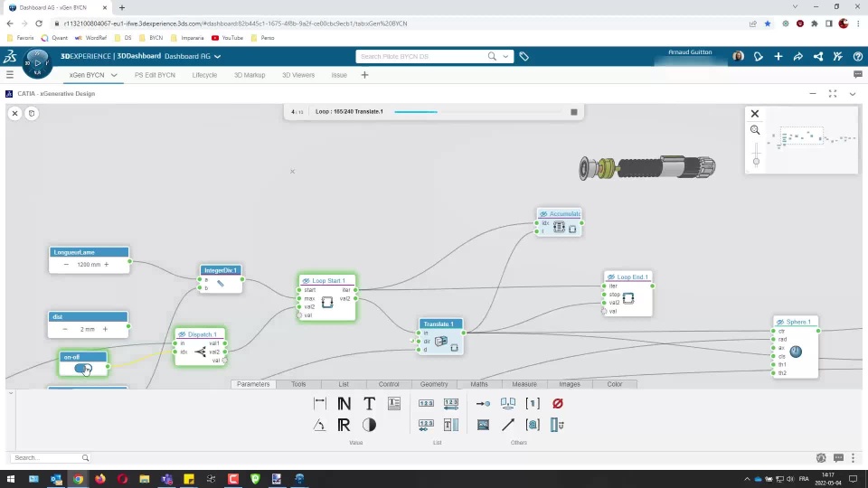868x488 pixels.
Task: Click the Search Pilote BYCN DS field
Action: pyautogui.click(x=422, y=56)
